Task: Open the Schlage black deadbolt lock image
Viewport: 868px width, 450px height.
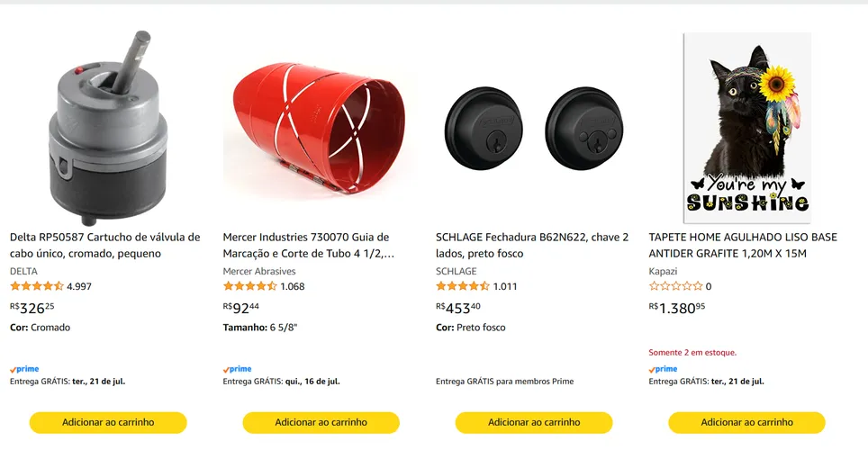Action: 534,129
